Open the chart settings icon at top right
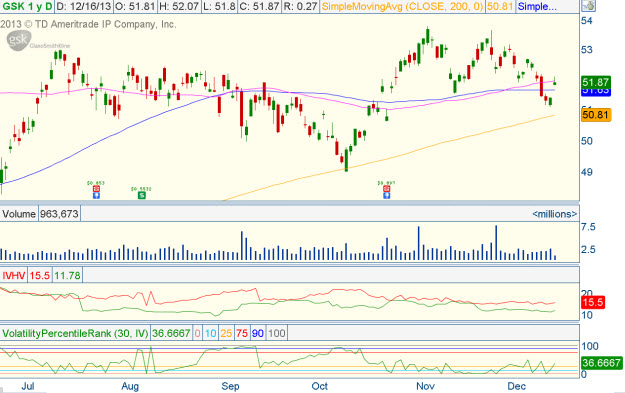The width and height of the screenshot is (625, 393). (588, 6)
